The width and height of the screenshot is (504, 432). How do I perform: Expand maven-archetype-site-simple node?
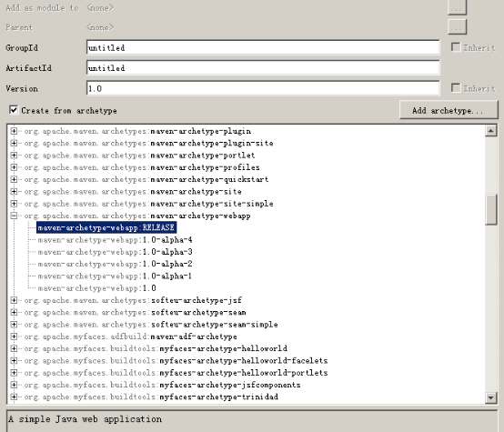[14, 204]
